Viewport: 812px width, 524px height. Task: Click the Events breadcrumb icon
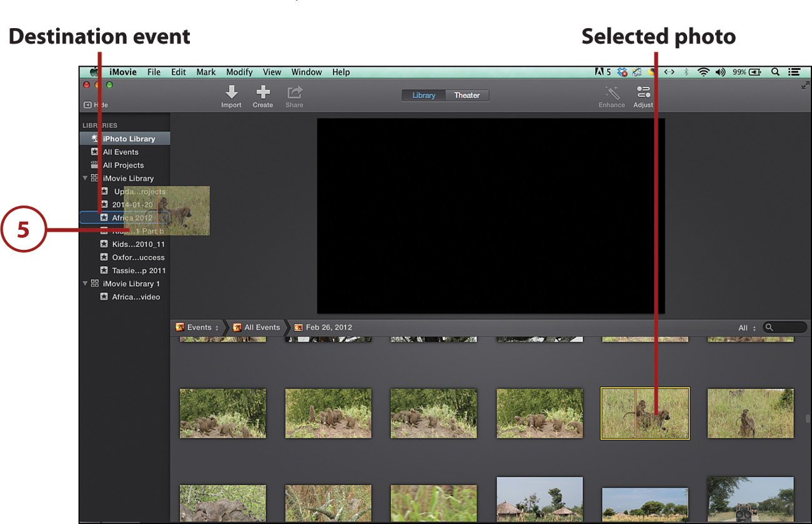[x=180, y=327]
